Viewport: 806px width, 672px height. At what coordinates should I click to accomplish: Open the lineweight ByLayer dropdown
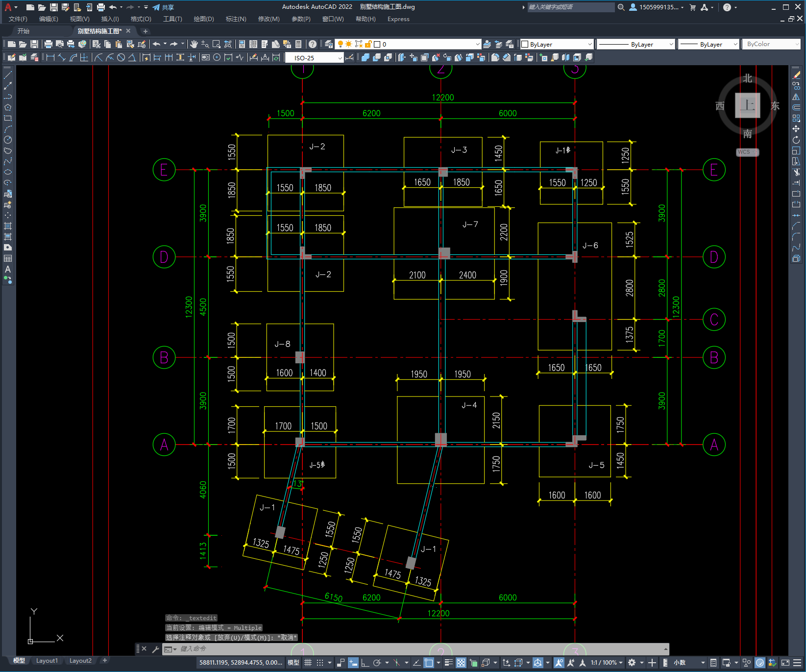(735, 44)
